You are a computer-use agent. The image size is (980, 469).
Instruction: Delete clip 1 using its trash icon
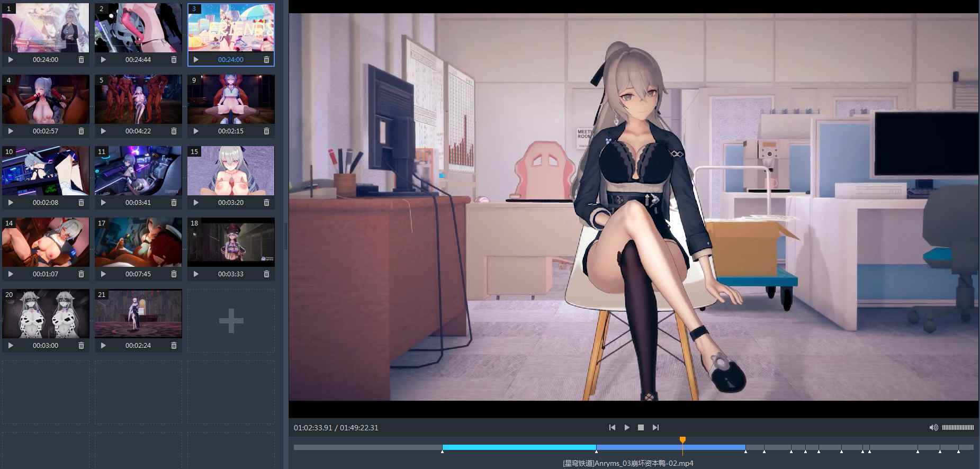click(x=81, y=60)
